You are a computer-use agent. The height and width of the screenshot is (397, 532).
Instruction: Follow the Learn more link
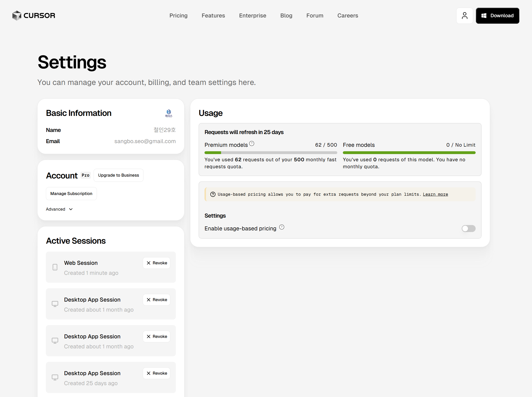click(x=435, y=194)
